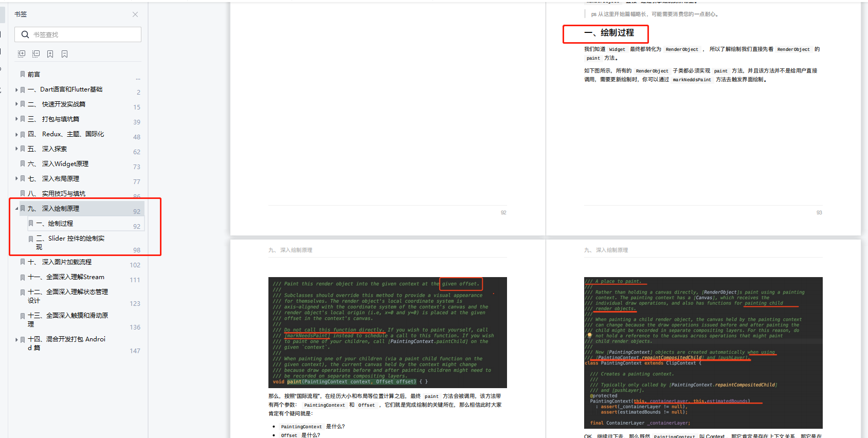
Task: Expand 五、深入探索 bookmark
Action: (x=16, y=149)
